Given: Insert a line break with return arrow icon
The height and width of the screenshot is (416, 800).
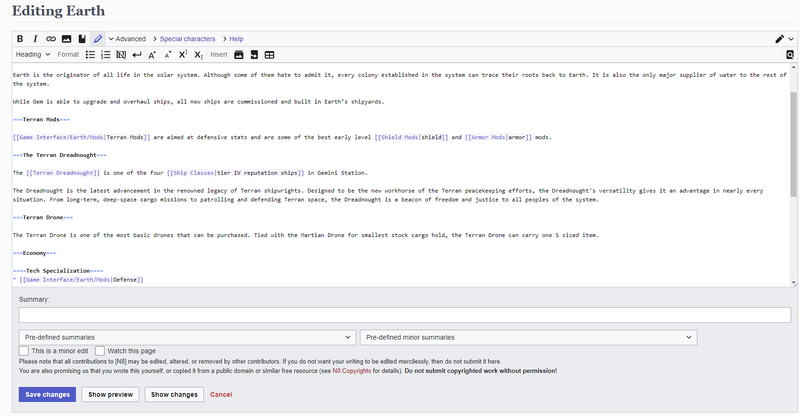Looking at the screenshot, I should click(x=137, y=55).
